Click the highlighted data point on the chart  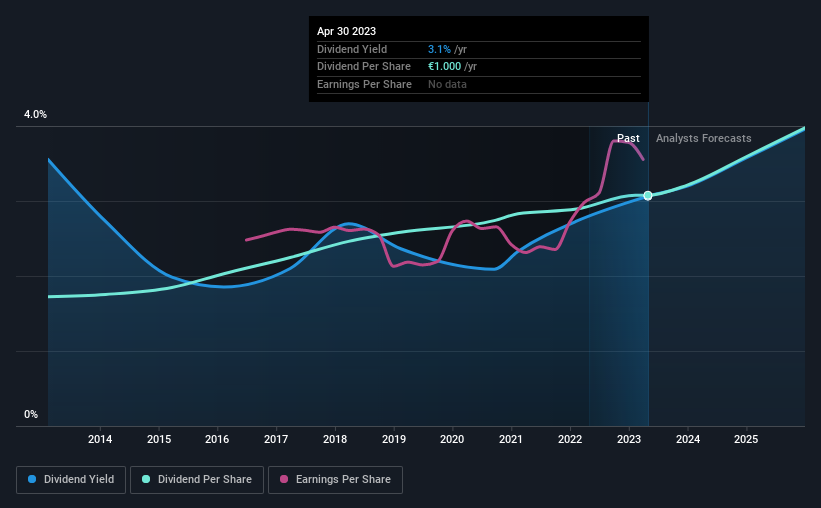coord(648,195)
